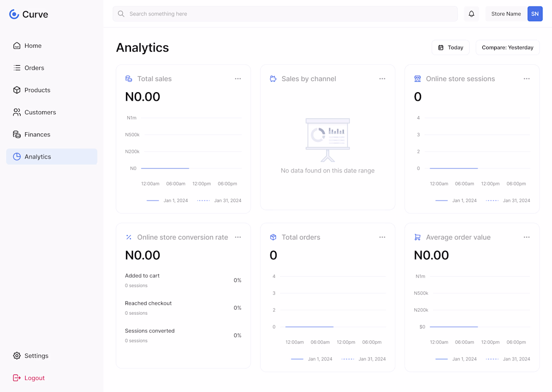Click the 'Added to cart' row label
This screenshot has height=392, width=552.
point(142,276)
